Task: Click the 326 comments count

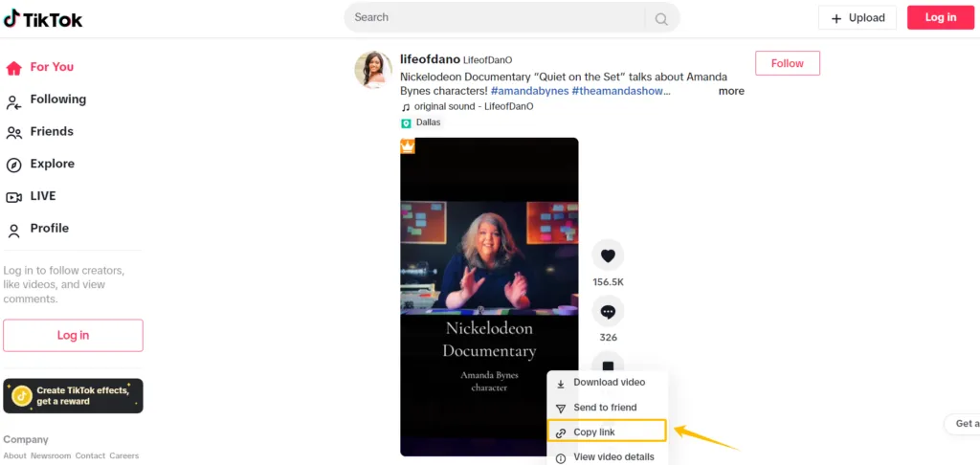Action: (x=608, y=338)
